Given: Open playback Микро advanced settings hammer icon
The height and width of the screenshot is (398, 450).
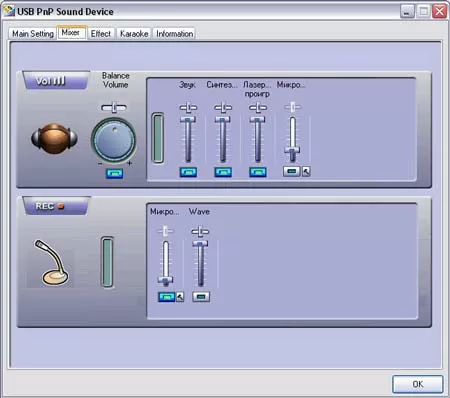Looking at the screenshot, I should click(x=306, y=172).
